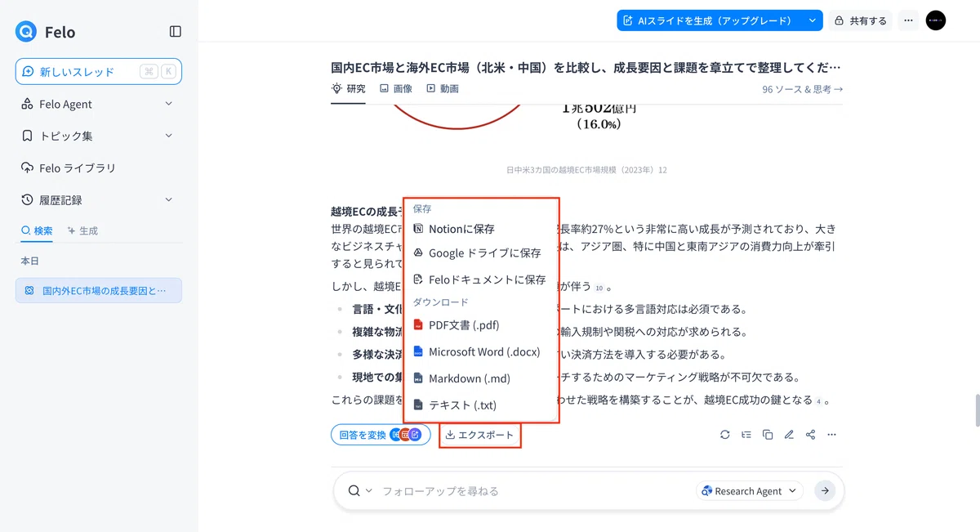Screen dimensions: 980x532
Task: Download as Microsoft Word (.docx)
Action: pyautogui.click(x=482, y=352)
